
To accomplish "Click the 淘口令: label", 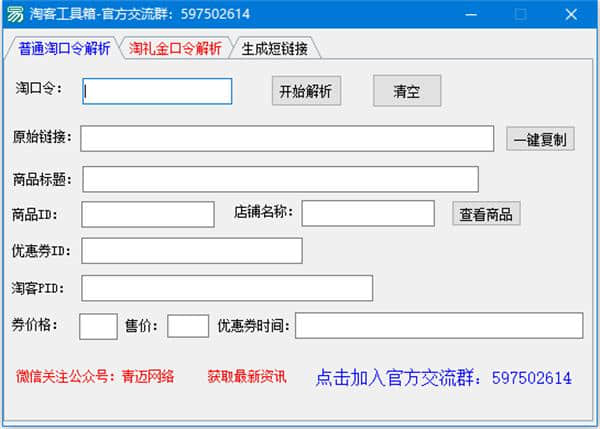I will tap(39, 88).
